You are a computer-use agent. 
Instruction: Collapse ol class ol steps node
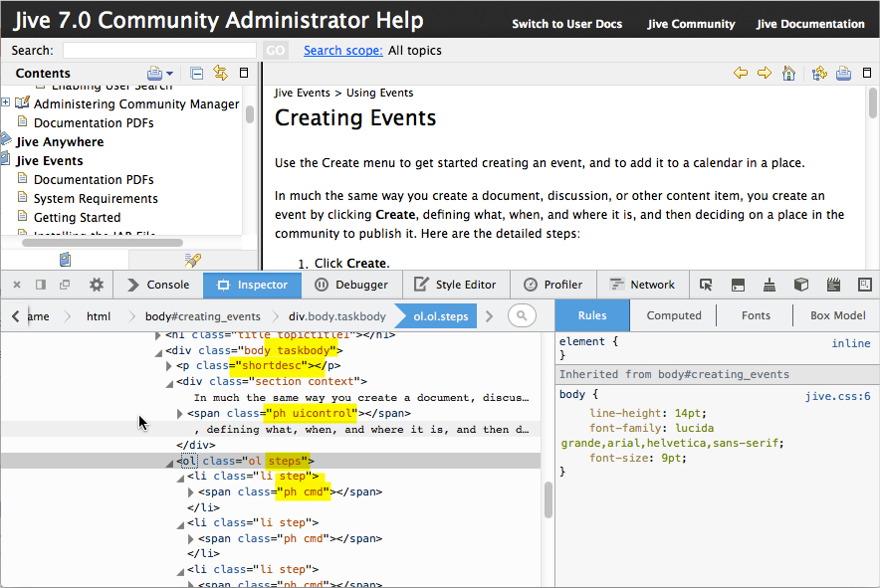tap(169, 463)
